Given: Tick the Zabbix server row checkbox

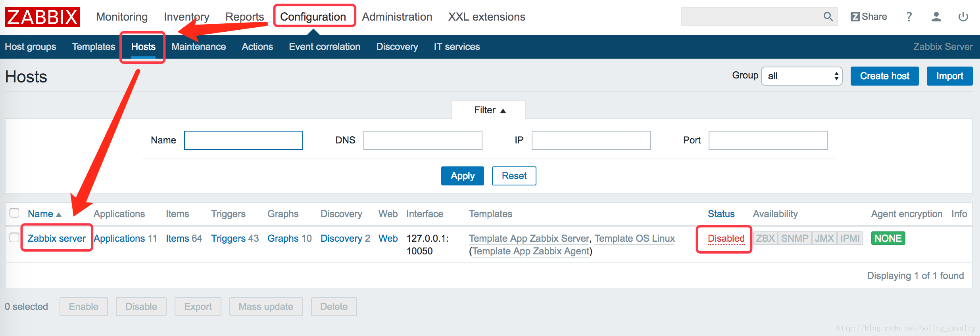Looking at the screenshot, I should [14, 237].
